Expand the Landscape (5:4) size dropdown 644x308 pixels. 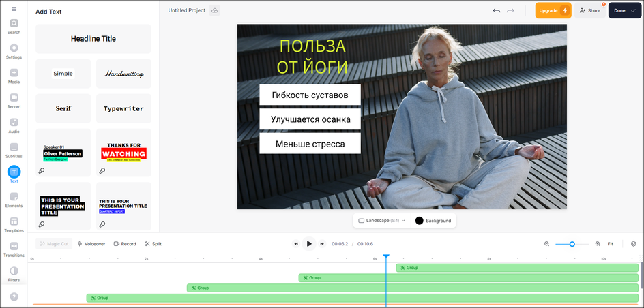[x=382, y=221]
